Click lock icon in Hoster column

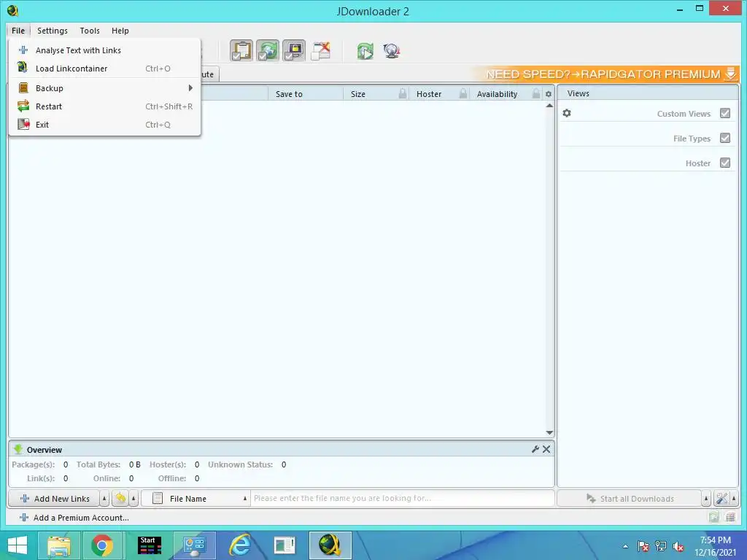(463, 93)
